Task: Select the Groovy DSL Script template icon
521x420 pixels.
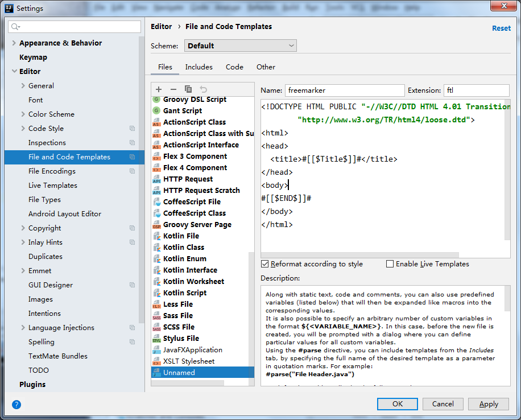Action: coord(156,99)
